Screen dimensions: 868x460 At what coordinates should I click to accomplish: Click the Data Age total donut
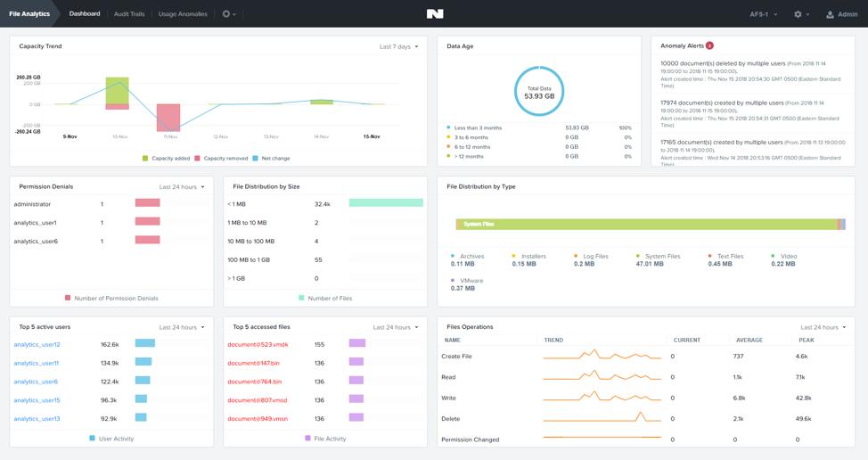click(x=539, y=91)
